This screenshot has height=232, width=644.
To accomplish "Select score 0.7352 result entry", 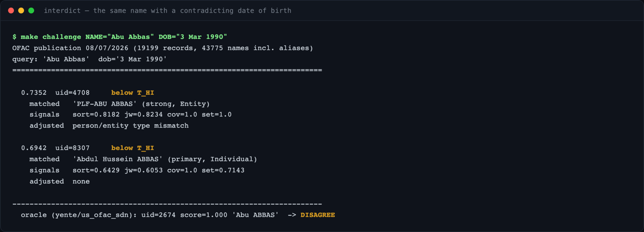I will point(33,93).
